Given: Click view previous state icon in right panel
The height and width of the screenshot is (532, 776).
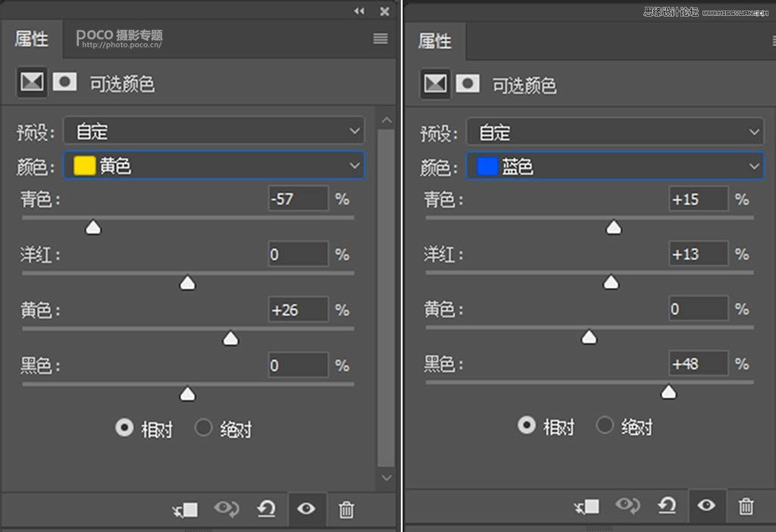Looking at the screenshot, I should [x=627, y=506].
